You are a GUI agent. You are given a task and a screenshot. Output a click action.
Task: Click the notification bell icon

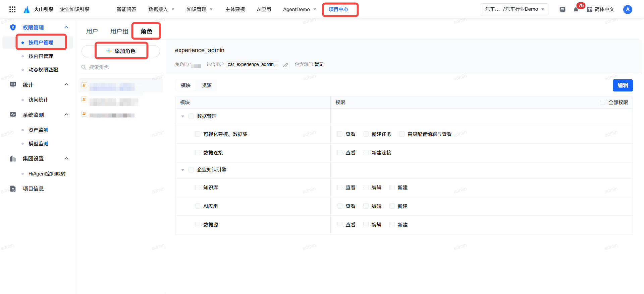576,9
